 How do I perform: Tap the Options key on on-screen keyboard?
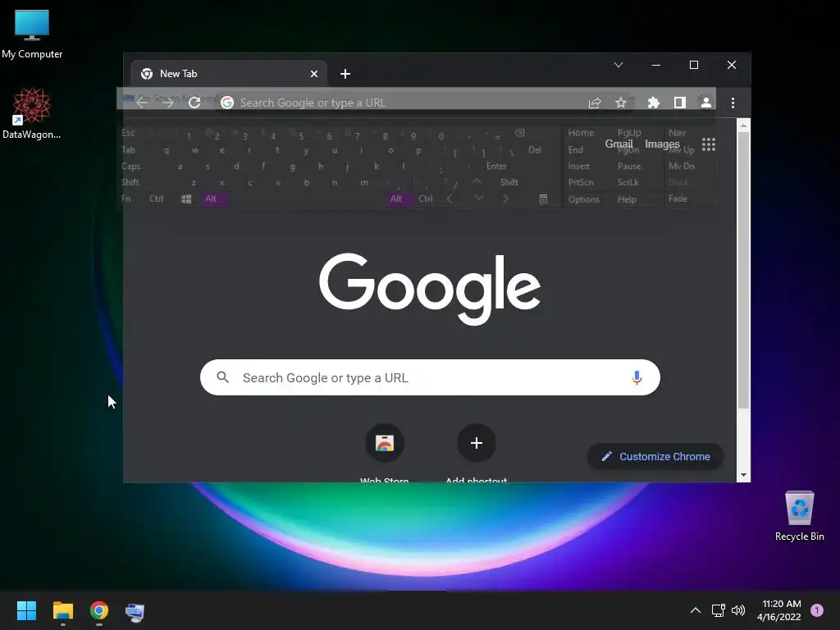coord(584,199)
